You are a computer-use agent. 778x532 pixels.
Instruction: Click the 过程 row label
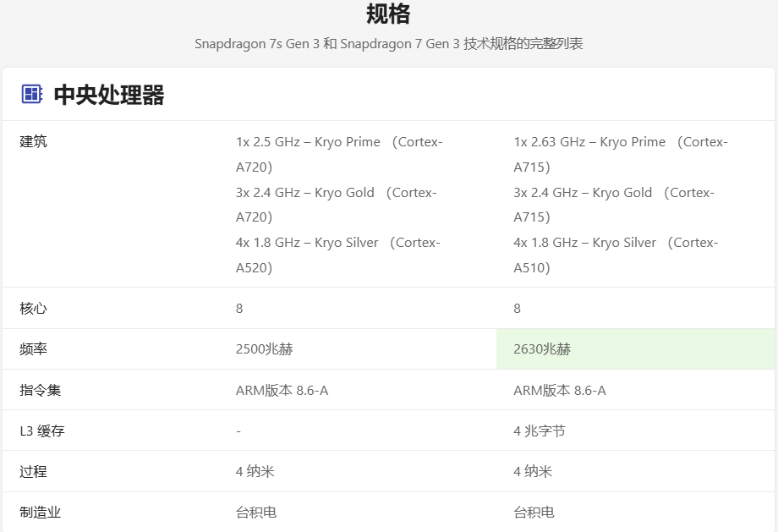[33, 471]
